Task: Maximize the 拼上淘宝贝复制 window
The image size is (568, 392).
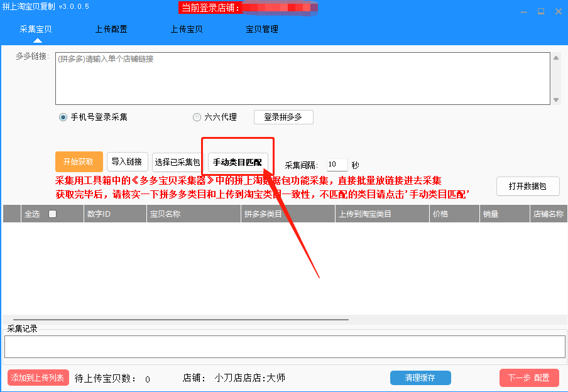Action: 541,11
